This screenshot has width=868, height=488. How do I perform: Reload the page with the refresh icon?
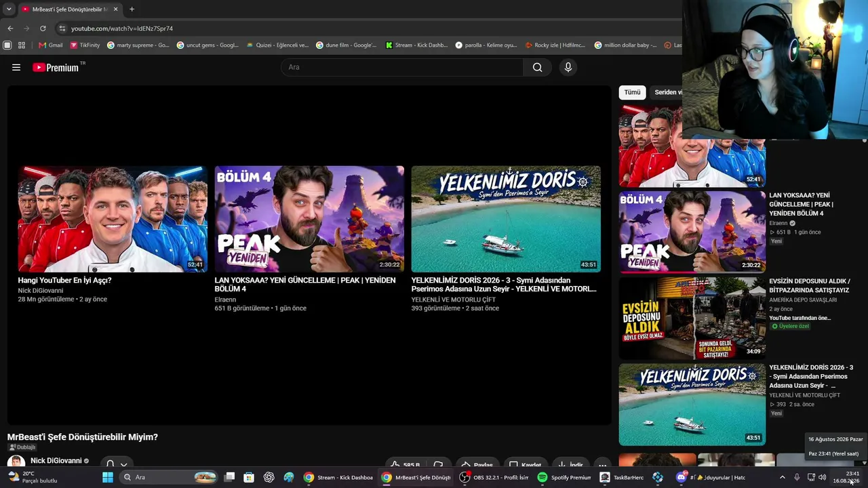click(x=43, y=28)
